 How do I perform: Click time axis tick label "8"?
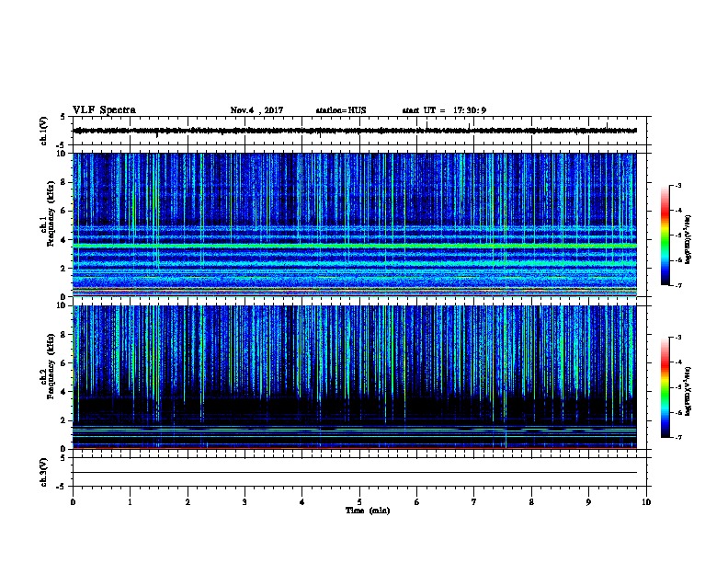tap(531, 502)
